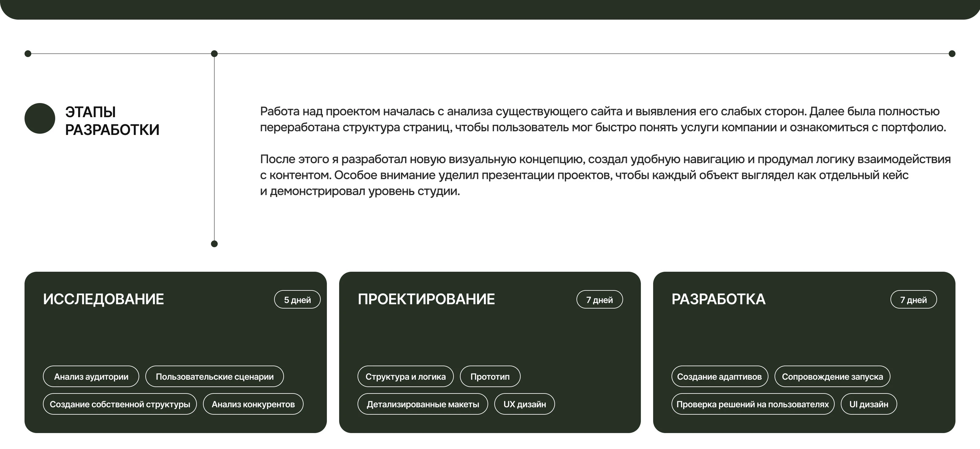The height and width of the screenshot is (449, 980).
Task: Click the Проверка решений на пользователях tag
Action: (753, 404)
